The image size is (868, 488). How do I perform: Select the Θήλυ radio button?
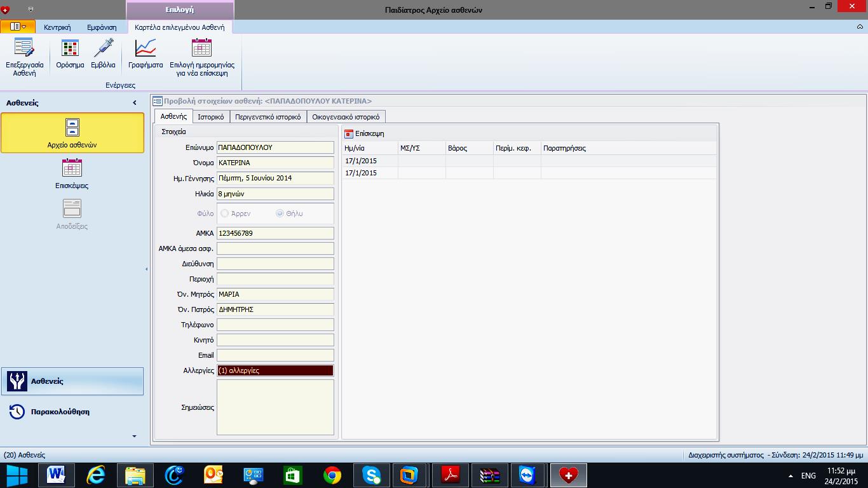click(x=280, y=213)
